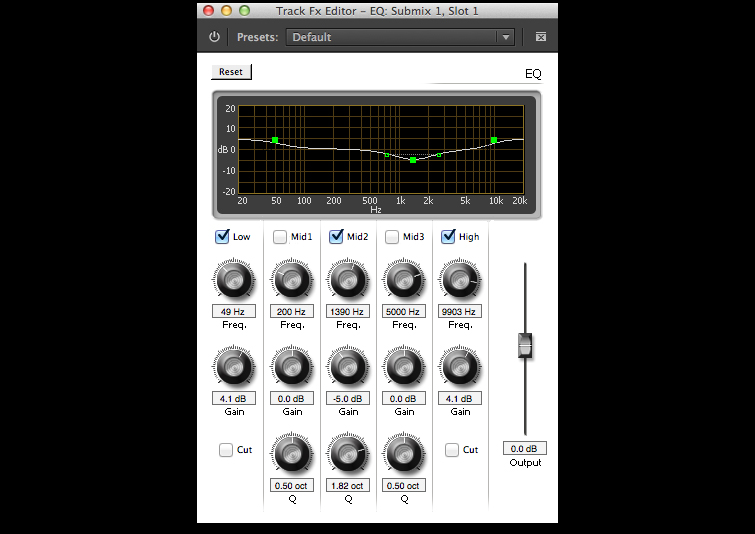Click the Mid3 Freq knob

click(x=403, y=280)
